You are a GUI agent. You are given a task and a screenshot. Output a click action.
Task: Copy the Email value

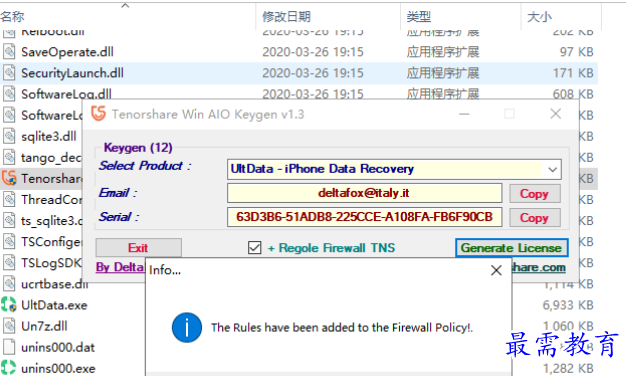tap(534, 194)
